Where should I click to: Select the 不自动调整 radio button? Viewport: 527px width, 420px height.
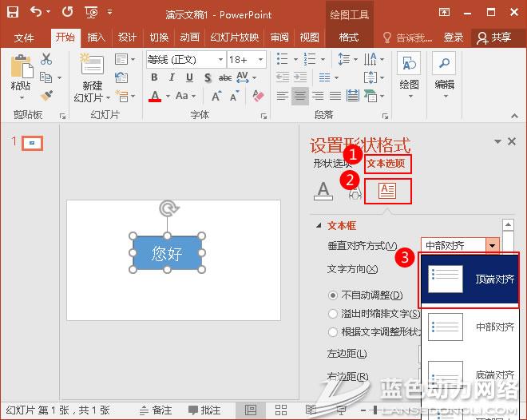point(334,295)
